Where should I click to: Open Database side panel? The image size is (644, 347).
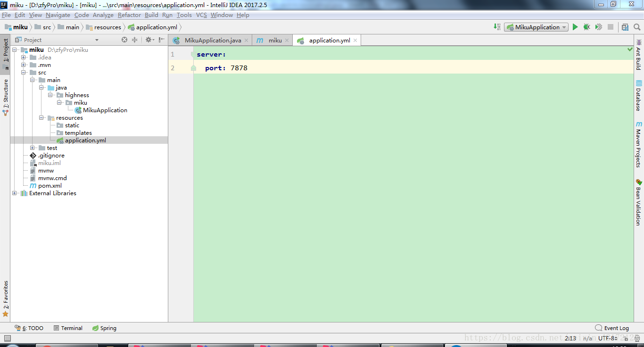639,96
